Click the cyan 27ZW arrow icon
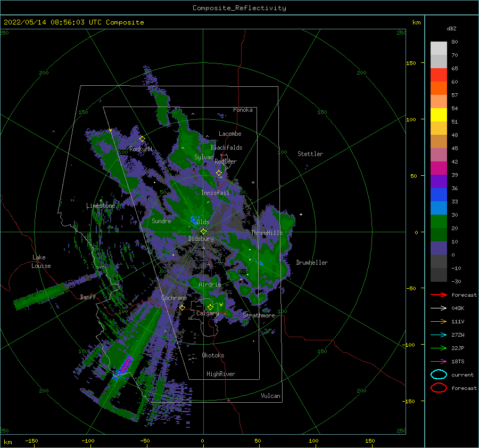The image size is (479, 448). [x=439, y=335]
